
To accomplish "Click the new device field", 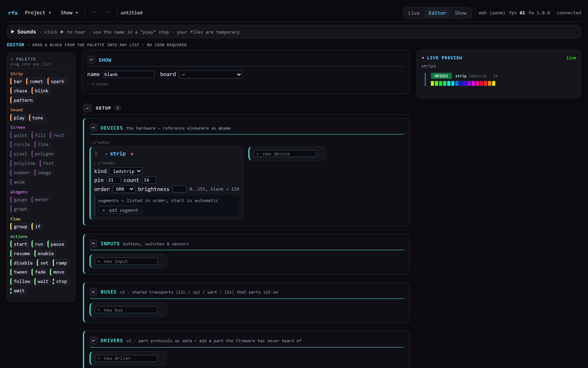I will (x=285, y=154).
